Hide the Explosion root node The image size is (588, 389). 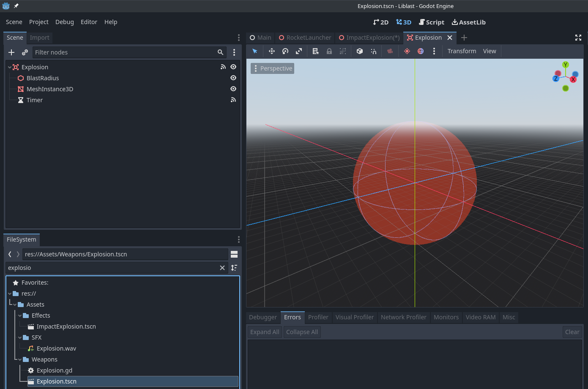coord(233,67)
